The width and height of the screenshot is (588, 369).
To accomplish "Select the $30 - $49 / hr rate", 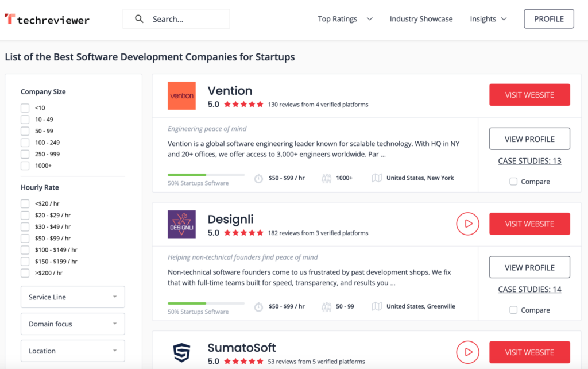I will point(25,226).
